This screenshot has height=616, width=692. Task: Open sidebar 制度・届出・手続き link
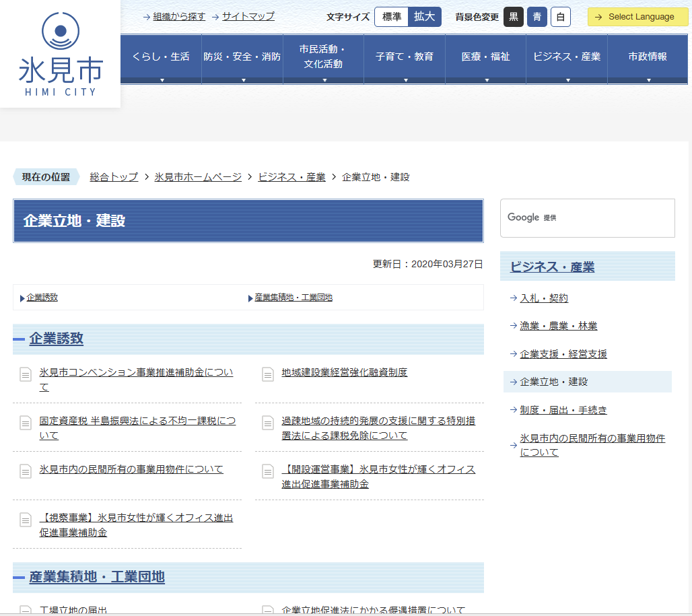563,410
